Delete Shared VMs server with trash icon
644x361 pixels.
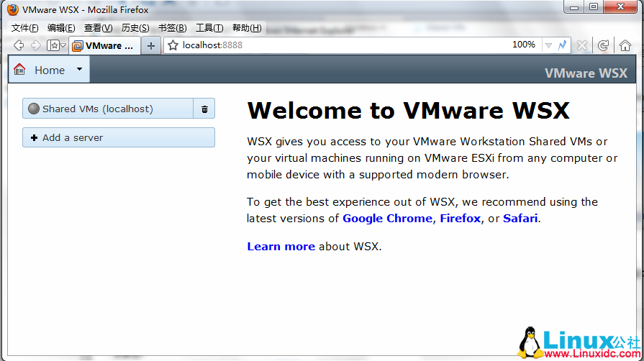[x=204, y=109]
